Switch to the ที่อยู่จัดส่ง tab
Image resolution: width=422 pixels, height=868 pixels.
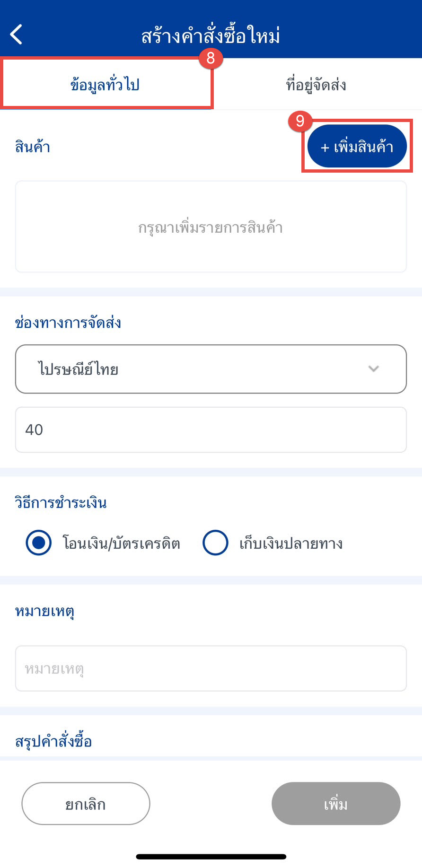click(316, 85)
